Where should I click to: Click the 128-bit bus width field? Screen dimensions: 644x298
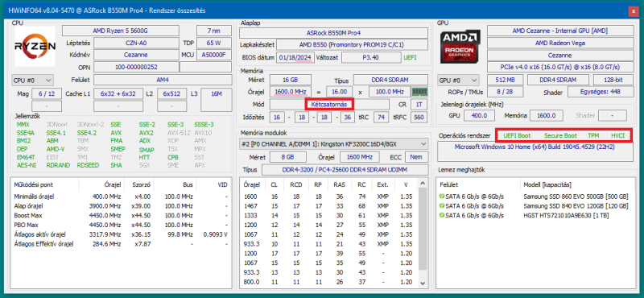(x=613, y=80)
